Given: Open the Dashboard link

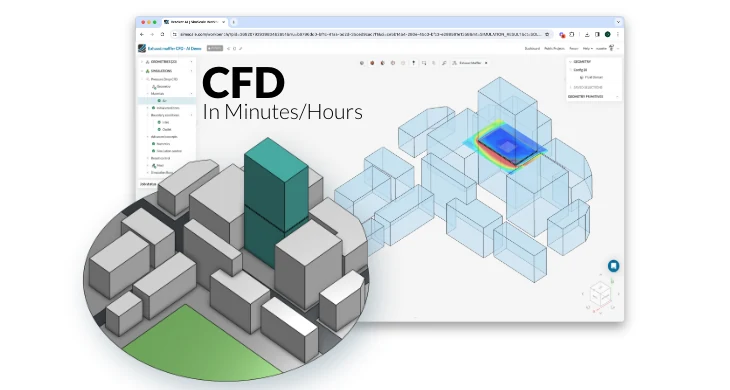Looking at the screenshot, I should pyautogui.click(x=532, y=48).
